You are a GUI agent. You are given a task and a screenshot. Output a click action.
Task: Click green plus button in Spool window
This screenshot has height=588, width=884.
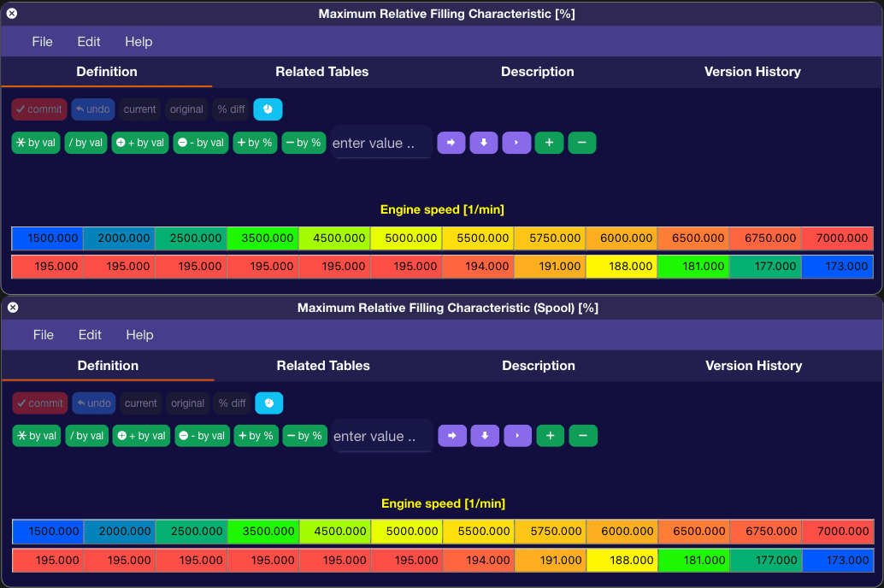pos(551,436)
